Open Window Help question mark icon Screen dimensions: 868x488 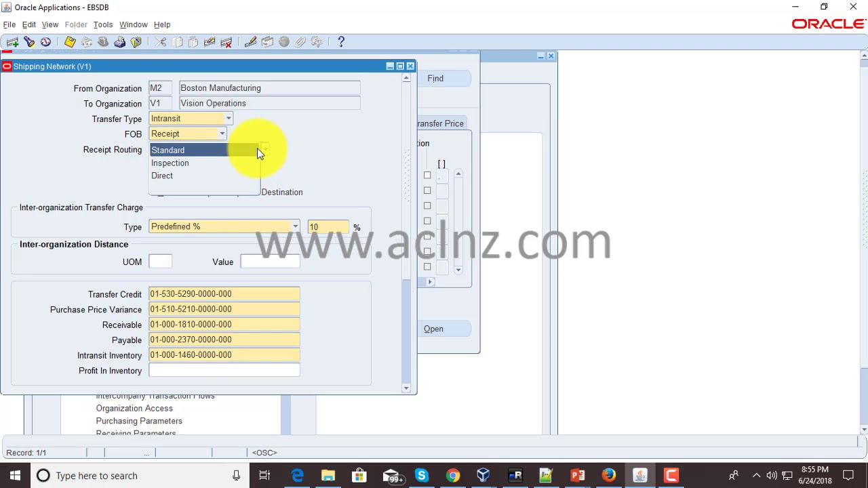(341, 42)
